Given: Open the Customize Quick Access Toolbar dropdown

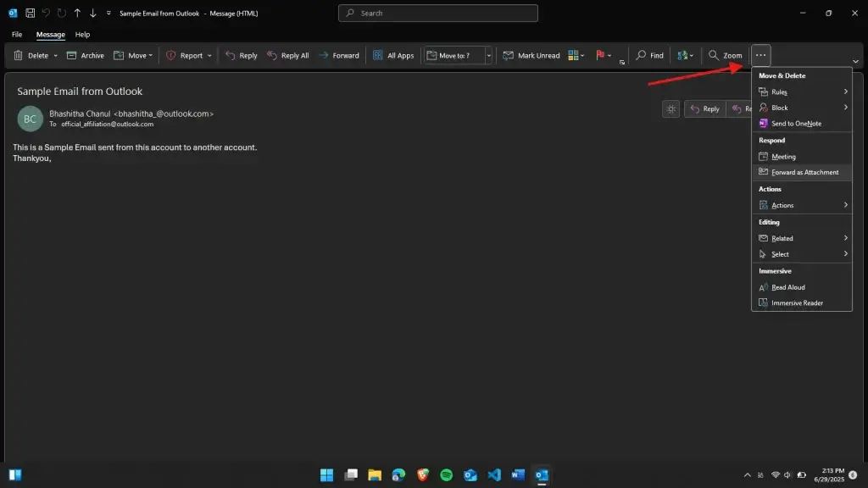Looking at the screenshot, I should coord(108,13).
